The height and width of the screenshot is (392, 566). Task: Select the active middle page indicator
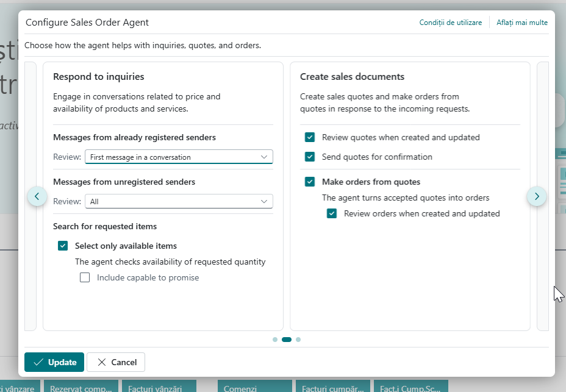[287, 340]
